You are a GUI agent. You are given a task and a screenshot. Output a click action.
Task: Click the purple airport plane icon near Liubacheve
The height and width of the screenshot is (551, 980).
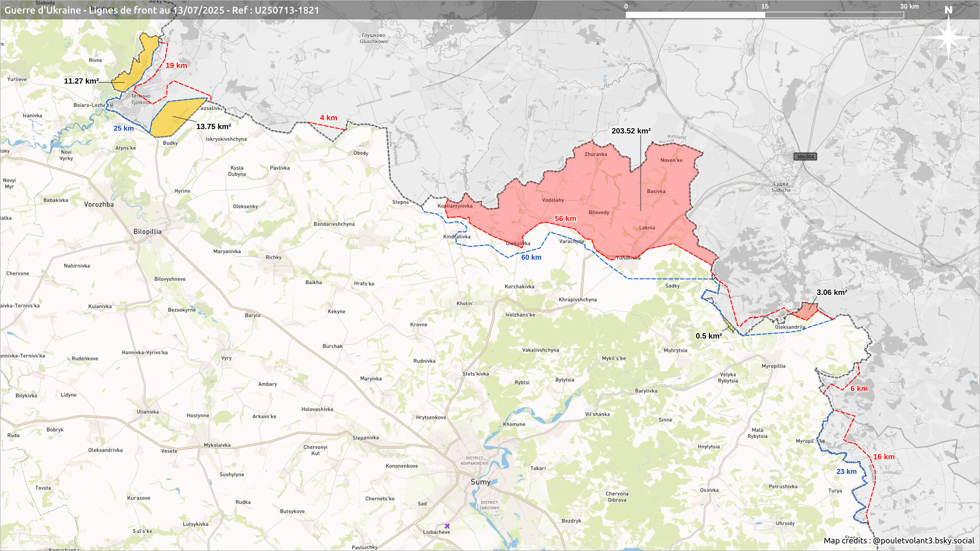447,526
